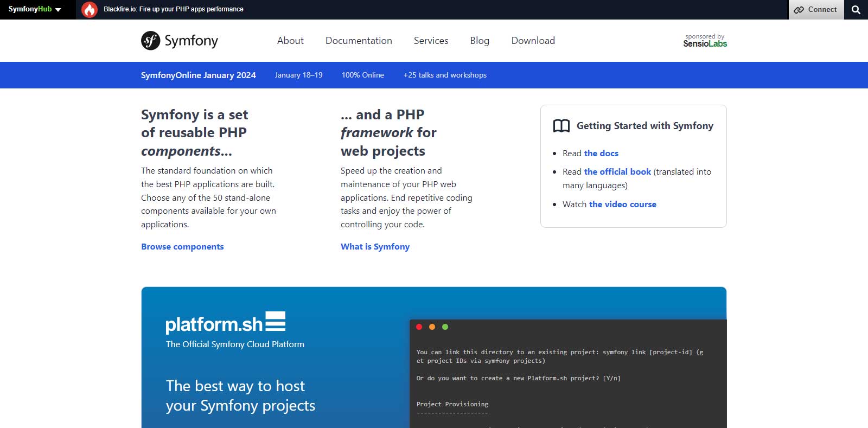This screenshot has height=428, width=868.
Task: Click the red terminal window dot
Action: 419,327
